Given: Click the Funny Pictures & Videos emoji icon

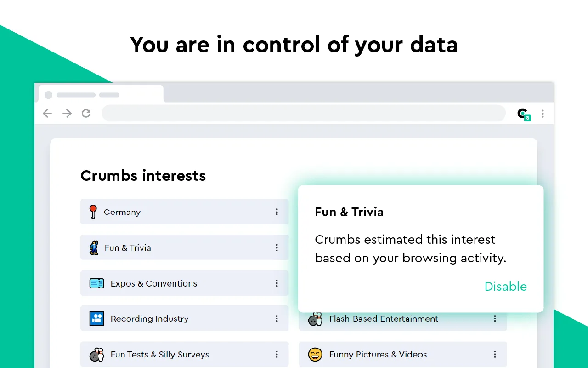Looking at the screenshot, I should pos(315,354).
